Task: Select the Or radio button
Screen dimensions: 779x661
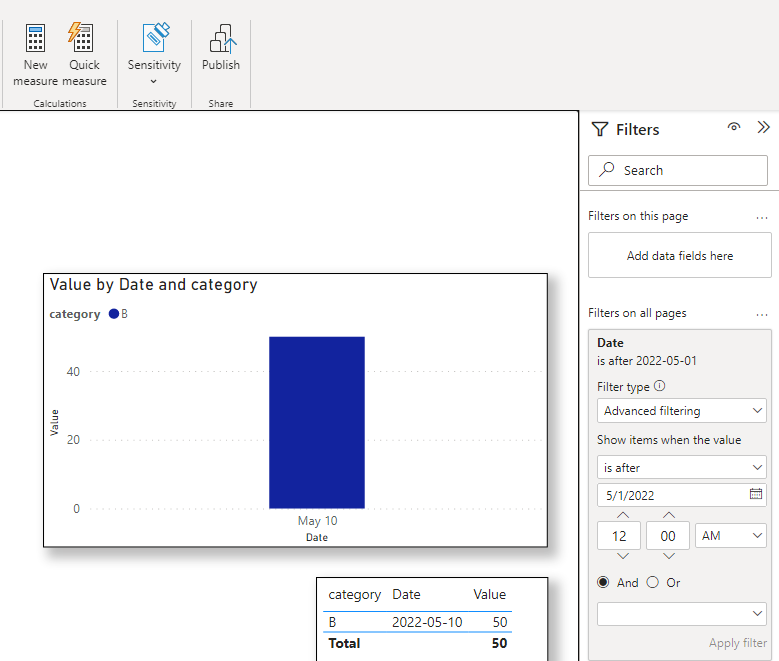Action: coord(652,582)
